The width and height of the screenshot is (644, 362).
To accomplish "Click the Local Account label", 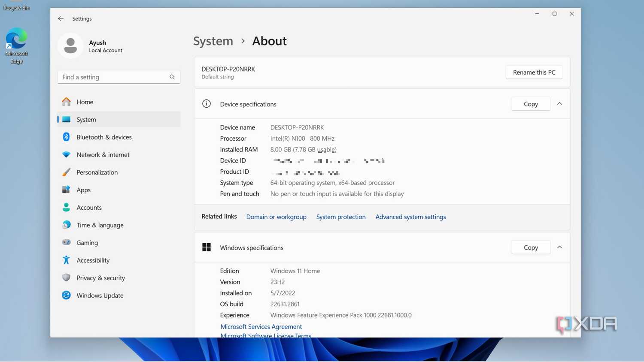I will pyautogui.click(x=106, y=50).
